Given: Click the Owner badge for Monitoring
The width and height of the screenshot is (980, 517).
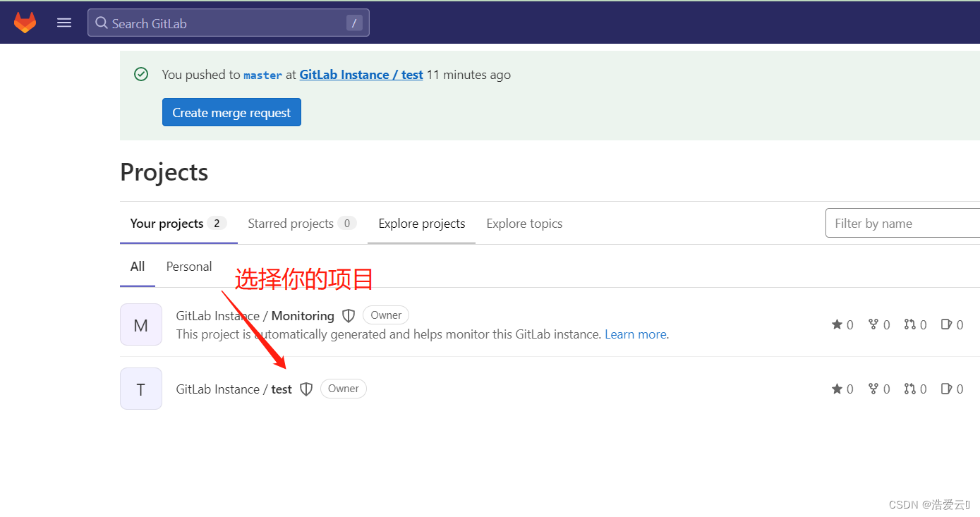Looking at the screenshot, I should click(x=386, y=315).
